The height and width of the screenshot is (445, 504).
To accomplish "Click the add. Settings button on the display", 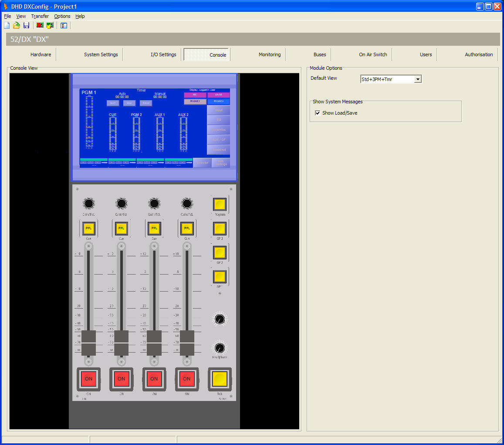I will (x=221, y=163).
